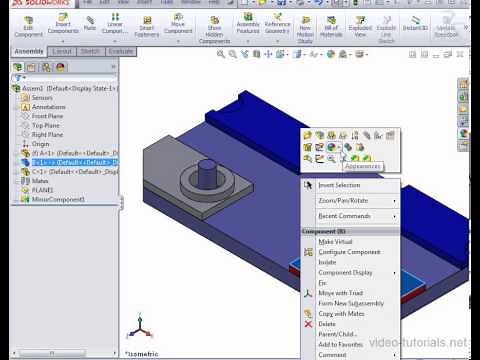Open Bill of Materials

point(331,27)
